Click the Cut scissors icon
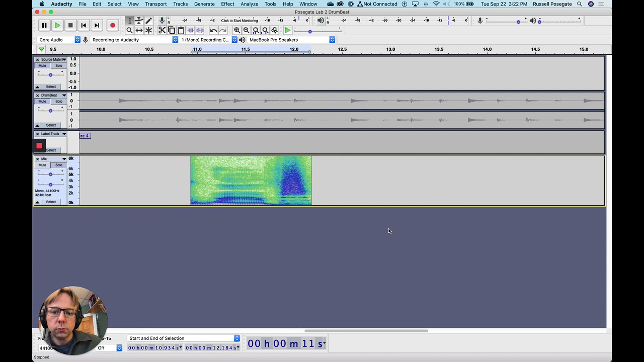644x362 pixels. [162, 30]
